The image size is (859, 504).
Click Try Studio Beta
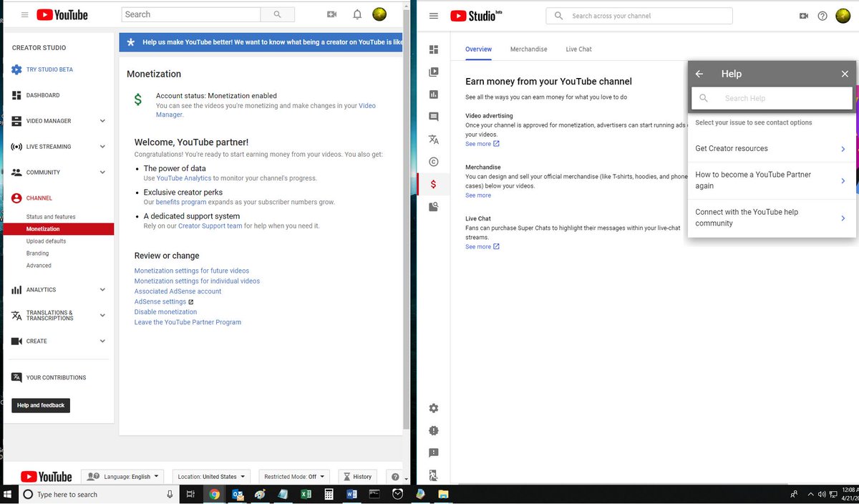[x=42, y=69]
